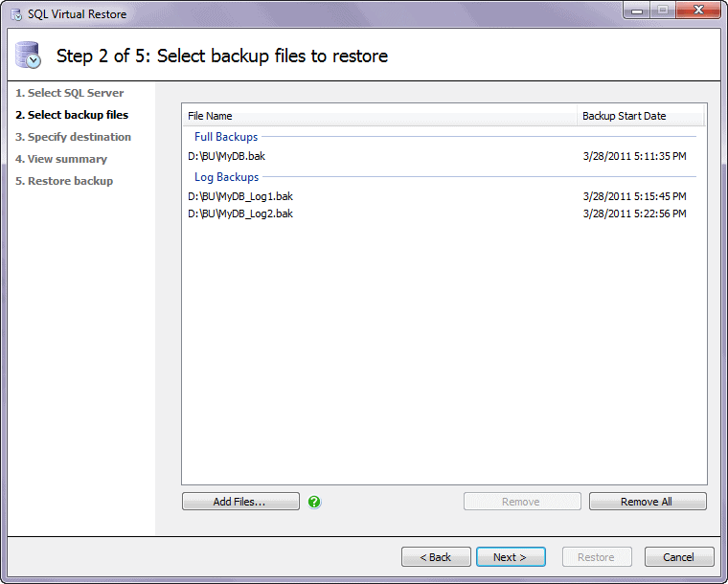
Task: Select step 4 View summary
Action: pyautogui.click(x=60, y=159)
